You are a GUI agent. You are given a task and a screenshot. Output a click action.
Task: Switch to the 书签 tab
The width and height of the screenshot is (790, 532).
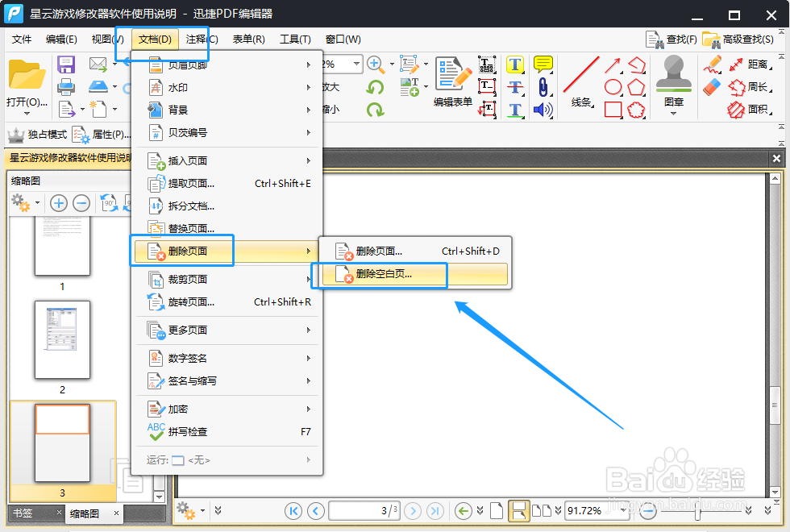click(x=23, y=513)
